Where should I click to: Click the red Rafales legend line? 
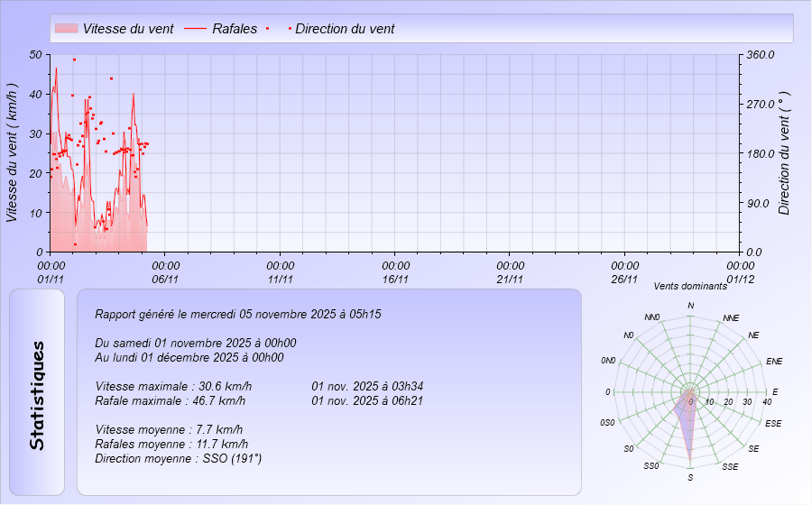[196, 29]
